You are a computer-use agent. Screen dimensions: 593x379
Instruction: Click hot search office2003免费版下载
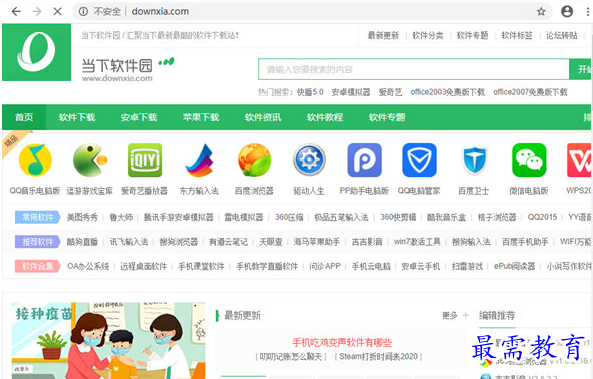447,92
